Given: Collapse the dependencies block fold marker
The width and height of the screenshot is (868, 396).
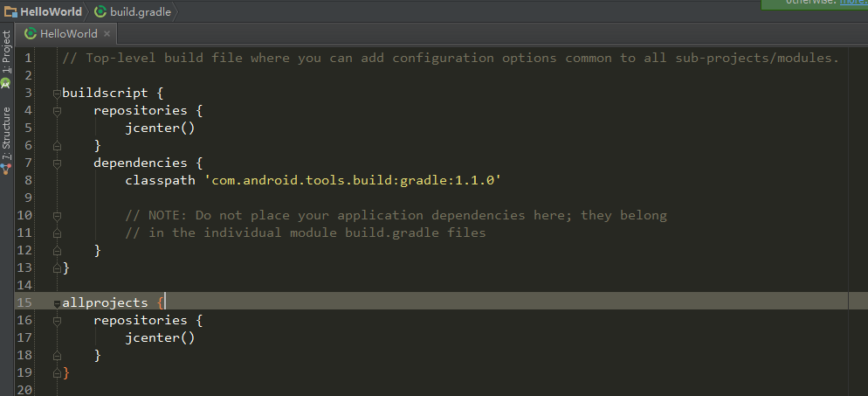Looking at the screenshot, I should tap(57, 163).
